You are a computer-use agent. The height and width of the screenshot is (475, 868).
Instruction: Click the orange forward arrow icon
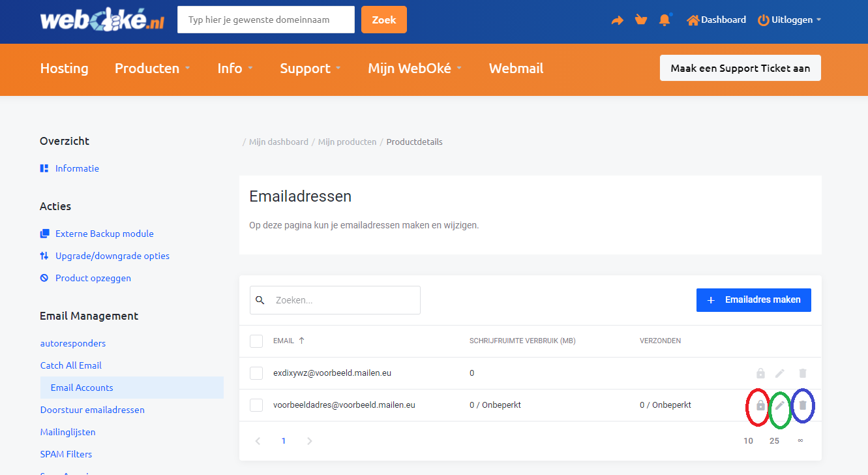(617, 20)
